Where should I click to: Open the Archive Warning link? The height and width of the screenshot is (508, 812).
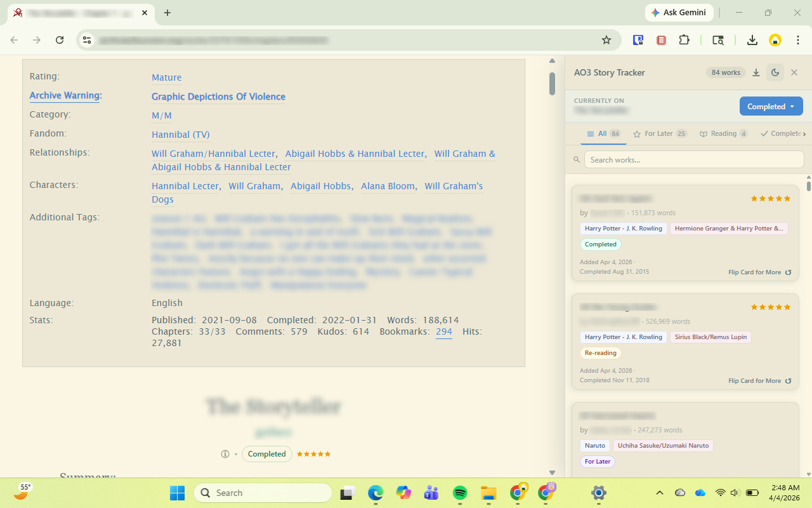[x=65, y=95]
